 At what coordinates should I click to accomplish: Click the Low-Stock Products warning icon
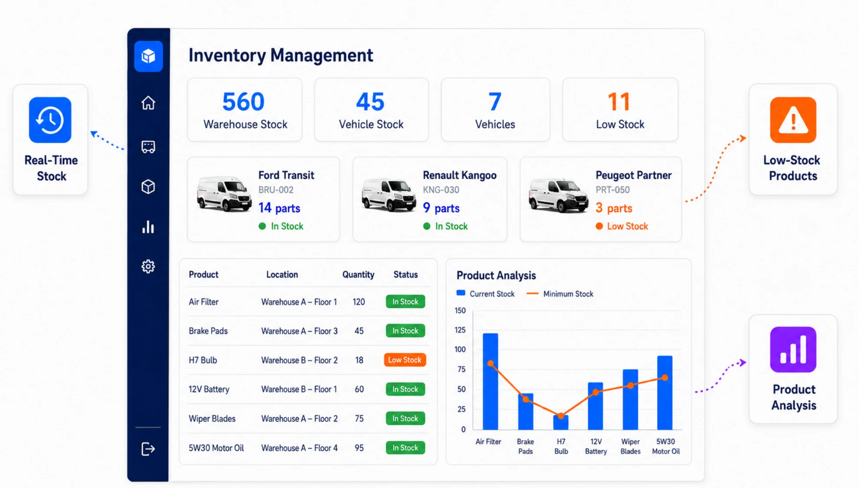click(x=793, y=120)
